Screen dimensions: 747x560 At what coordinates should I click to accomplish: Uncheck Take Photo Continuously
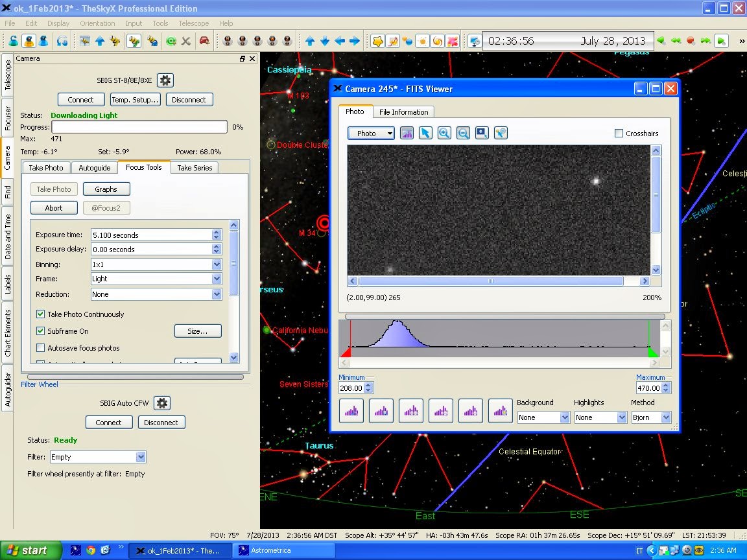coord(41,314)
